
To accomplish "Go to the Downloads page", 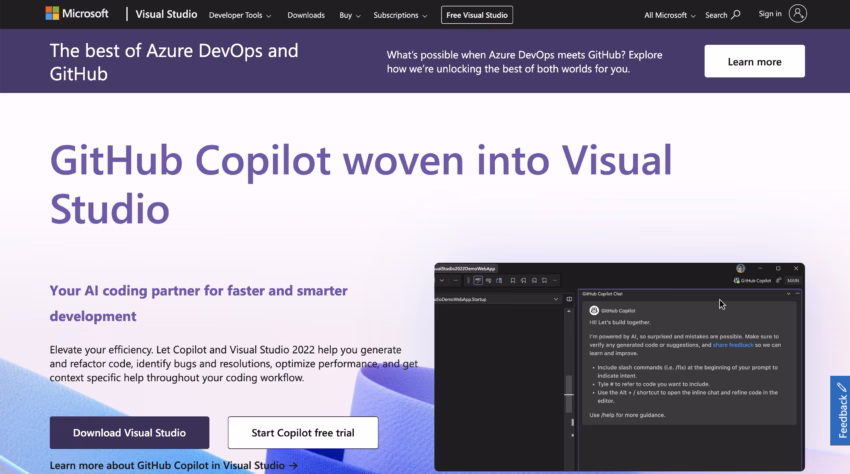I will tap(306, 15).
